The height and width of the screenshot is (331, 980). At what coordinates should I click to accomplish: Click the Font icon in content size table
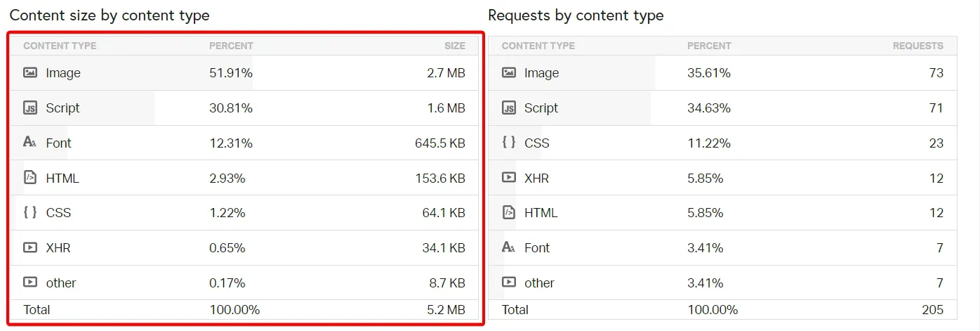[x=30, y=143]
